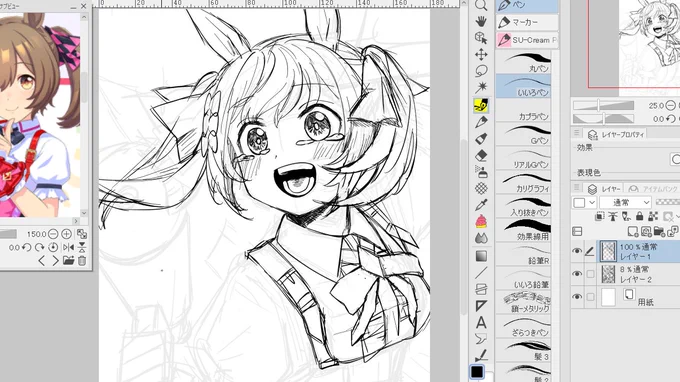
Task: Select the Pen tool in toolbar
Action: [x=481, y=122]
